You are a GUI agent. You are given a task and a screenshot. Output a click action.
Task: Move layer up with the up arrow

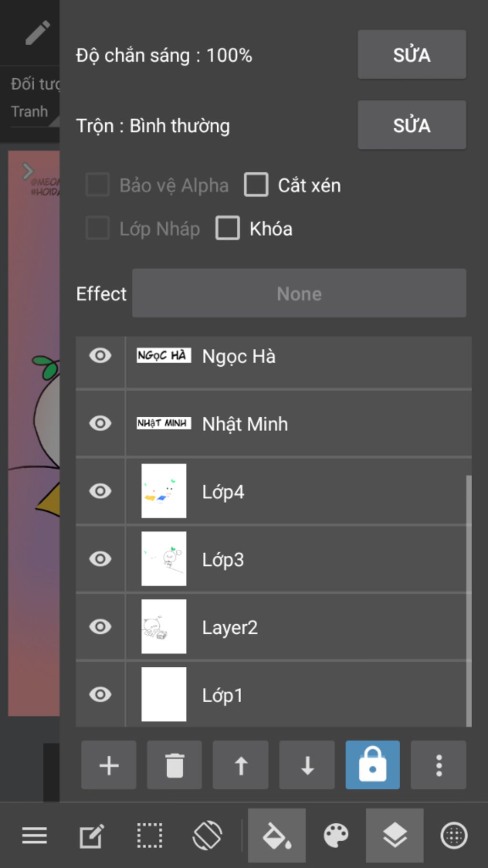(241, 765)
